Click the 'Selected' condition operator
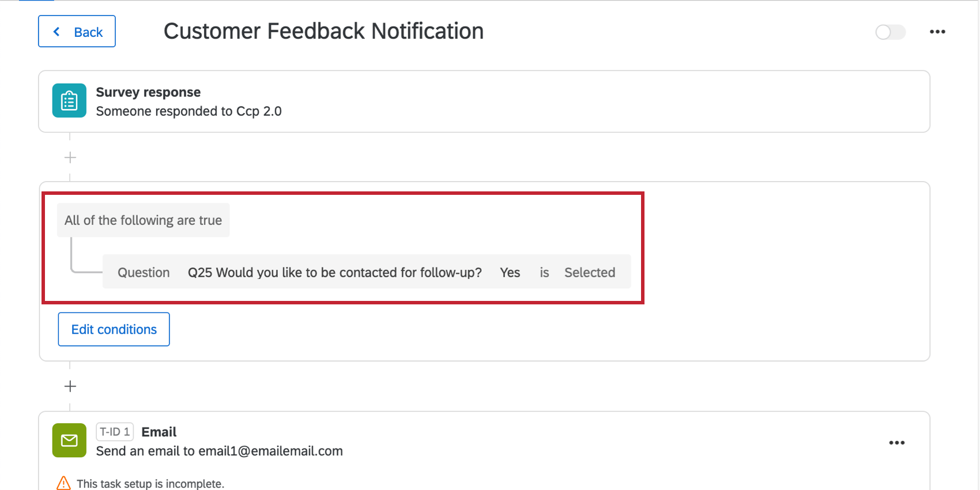The image size is (980, 490). pyautogui.click(x=590, y=272)
